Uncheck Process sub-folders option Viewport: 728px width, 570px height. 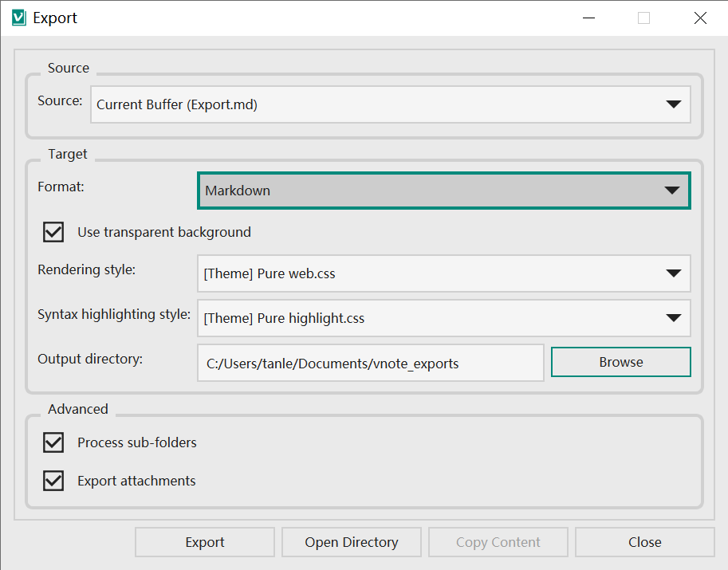pyautogui.click(x=53, y=442)
